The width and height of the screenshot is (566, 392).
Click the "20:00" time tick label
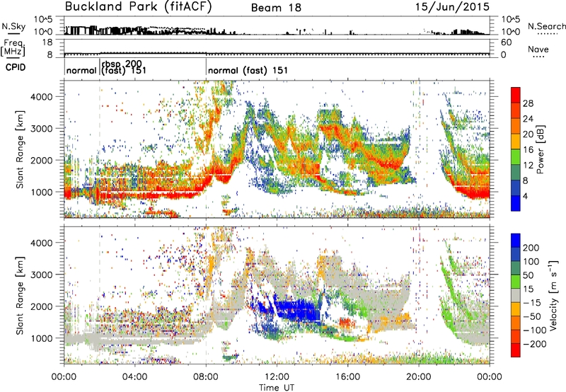(x=419, y=377)
